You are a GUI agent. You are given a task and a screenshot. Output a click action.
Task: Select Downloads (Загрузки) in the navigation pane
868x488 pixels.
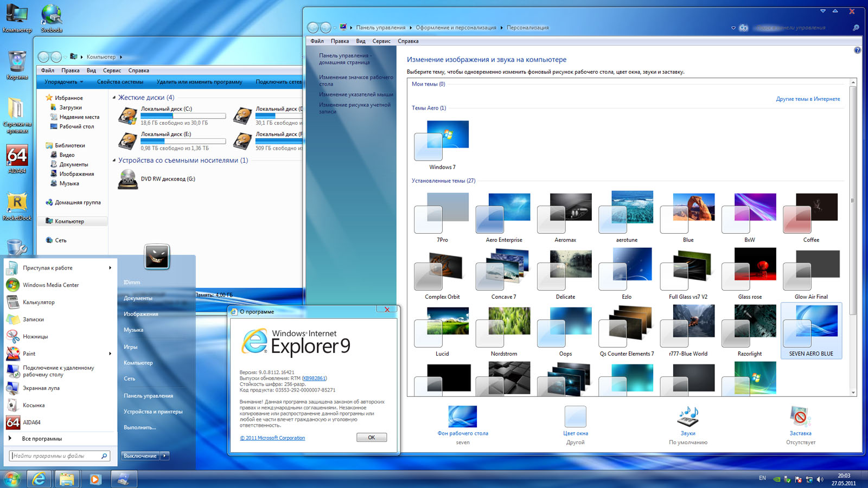click(x=71, y=107)
